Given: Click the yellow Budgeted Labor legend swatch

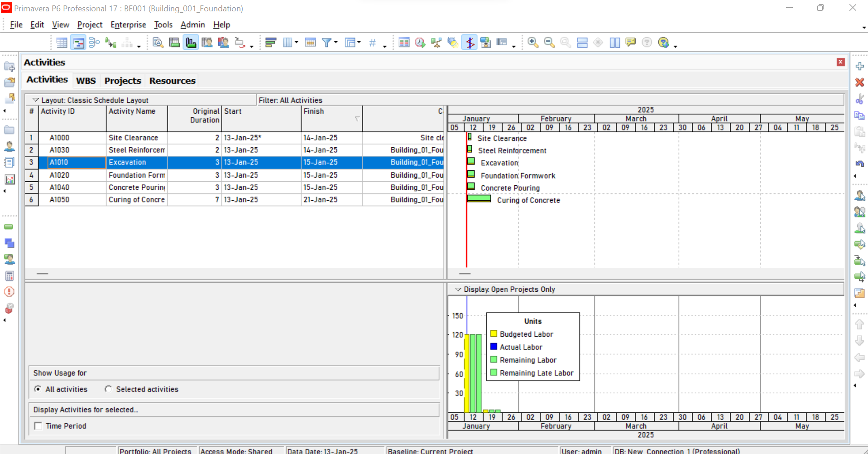Looking at the screenshot, I should coord(494,333).
